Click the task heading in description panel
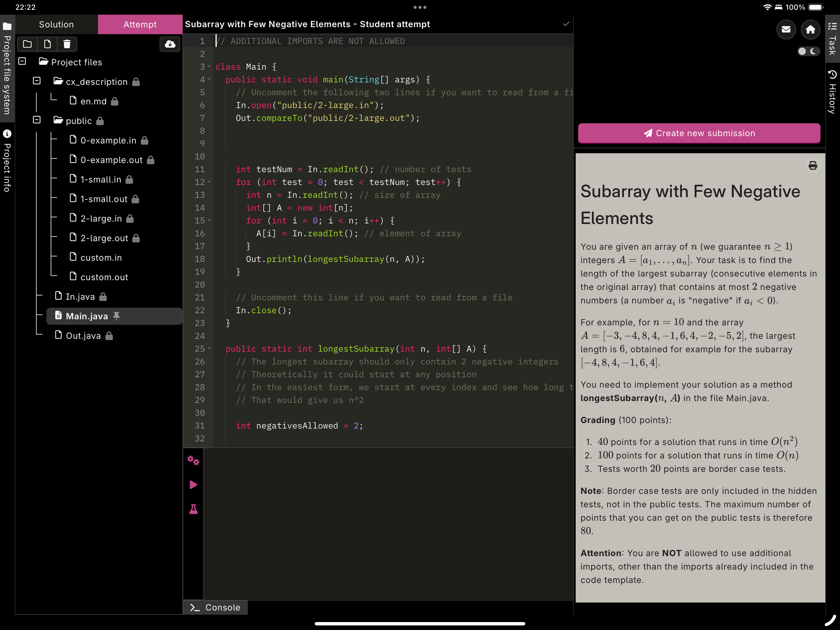Screen dimensions: 840x630 coord(690,205)
